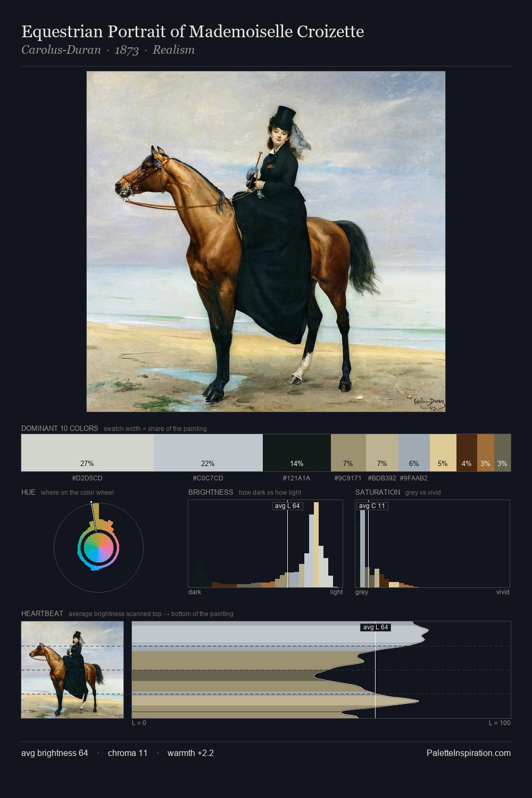Click the warmth +2.2 footer stat
This screenshot has width=532, height=798.
pos(190,753)
